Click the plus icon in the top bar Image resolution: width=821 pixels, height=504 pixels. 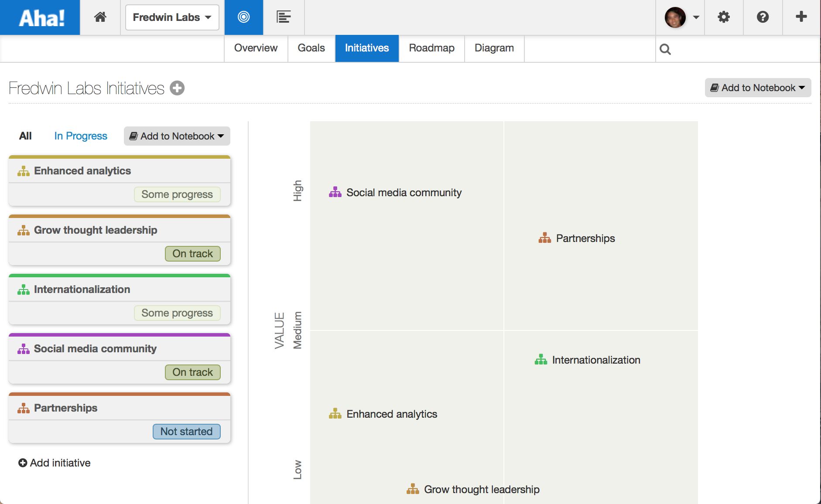click(801, 17)
